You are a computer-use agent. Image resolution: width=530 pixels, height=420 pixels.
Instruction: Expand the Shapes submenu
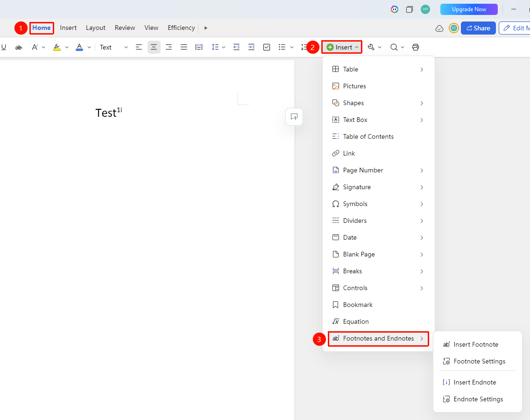click(378, 103)
